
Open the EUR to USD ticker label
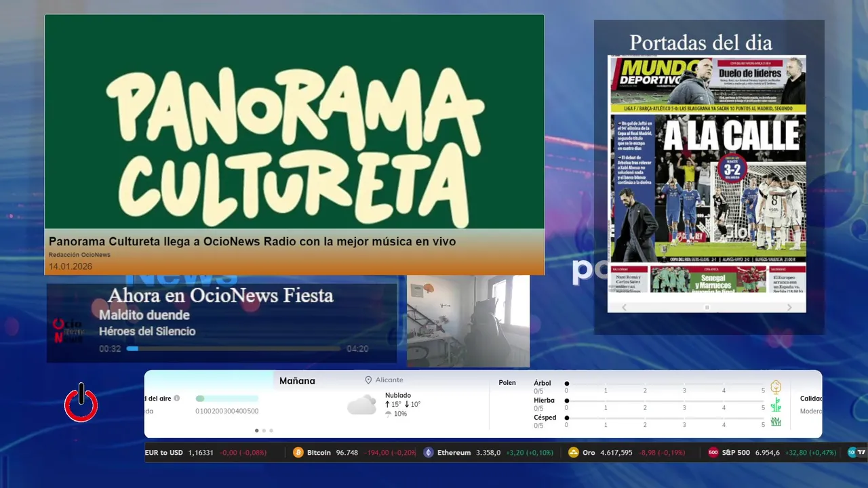[x=163, y=453]
